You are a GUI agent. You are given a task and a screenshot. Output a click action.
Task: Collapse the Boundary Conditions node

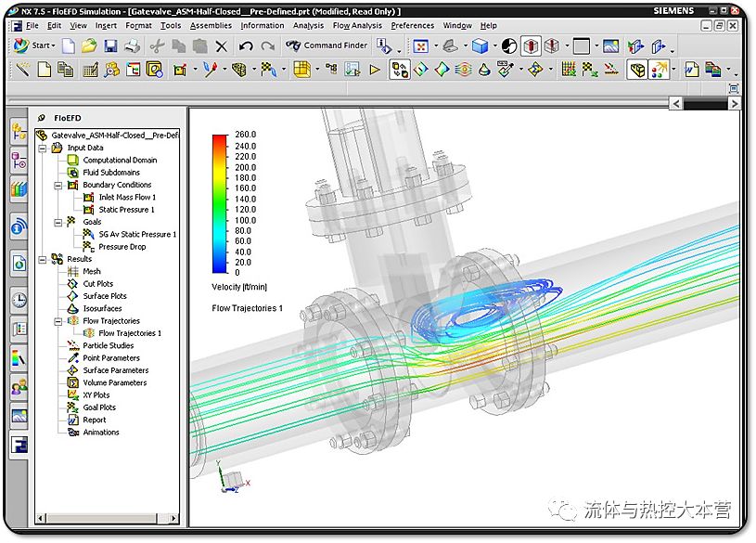click(58, 185)
